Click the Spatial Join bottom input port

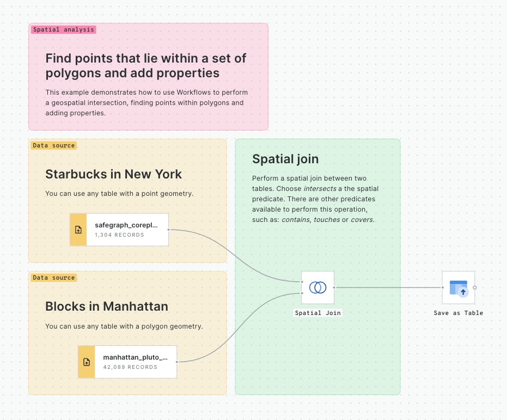pyautogui.click(x=302, y=293)
